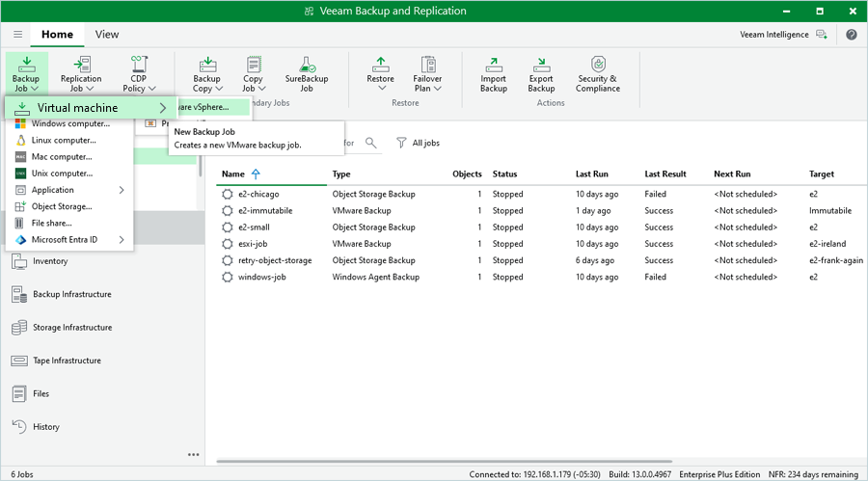Open Security & Compliance icon
This screenshot has height=481, width=868.
pyautogui.click(x=598, y=73)
